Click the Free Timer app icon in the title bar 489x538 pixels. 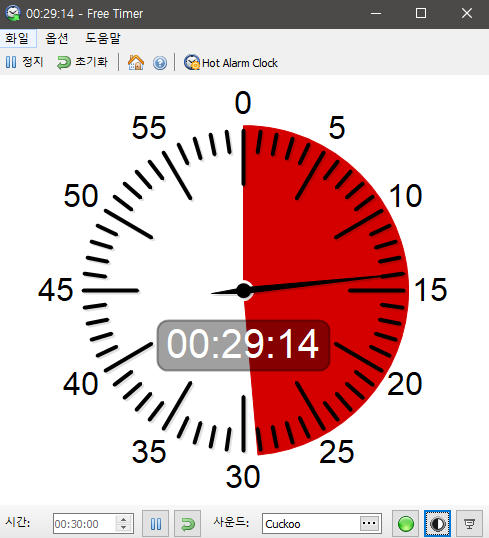[13, 13]
